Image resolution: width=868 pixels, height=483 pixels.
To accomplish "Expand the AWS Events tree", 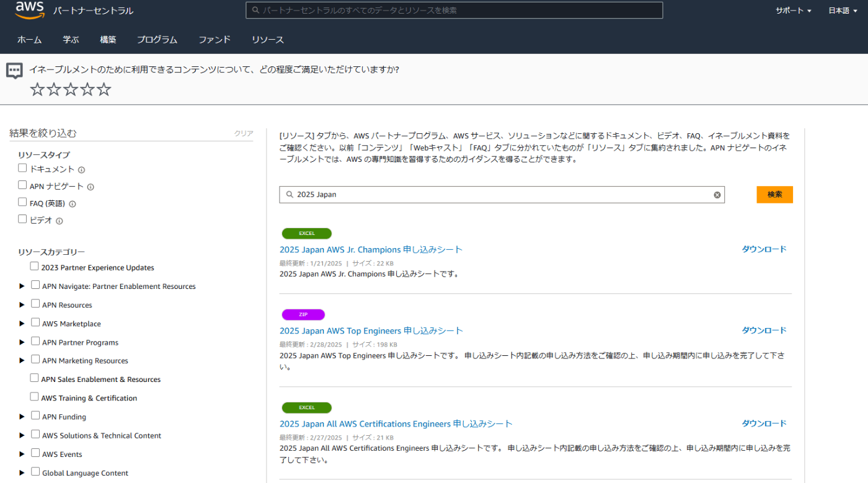I will [22, 454].
